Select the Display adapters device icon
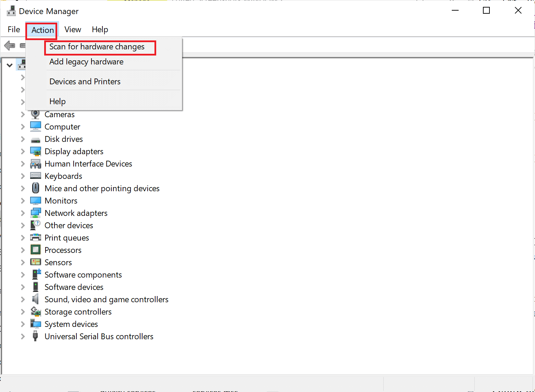This screenshot has height=392, width=535. pyautogui.click(x=36, y=151)
